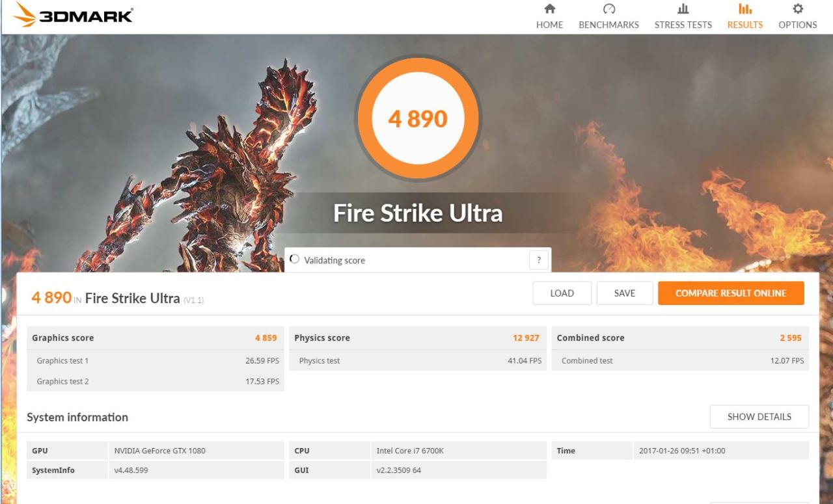
Task: Click the Validating score status text
Action: tap(335, 261)
